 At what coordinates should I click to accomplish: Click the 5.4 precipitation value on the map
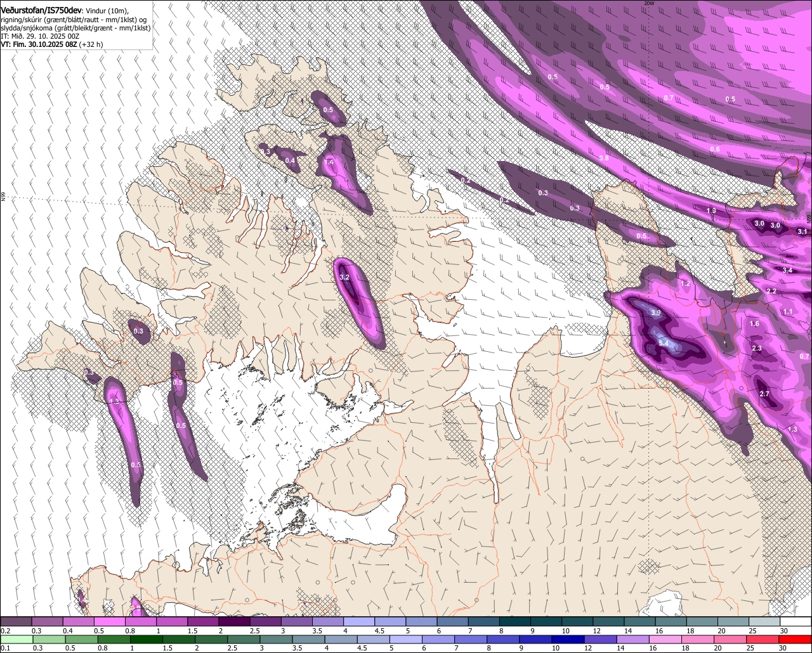pos(664,343)
